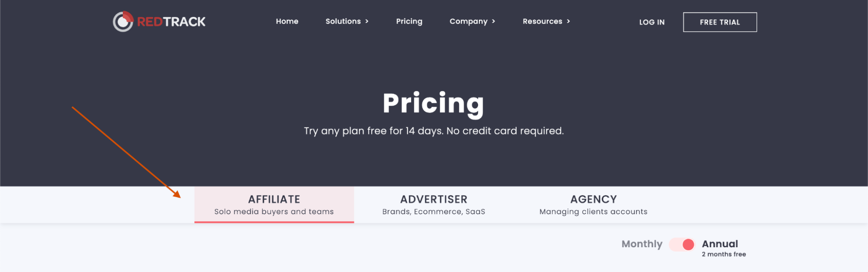The height and width of the screenshot is (272, 868).
Task: Open the Company menu label
Action: point(469,21)
